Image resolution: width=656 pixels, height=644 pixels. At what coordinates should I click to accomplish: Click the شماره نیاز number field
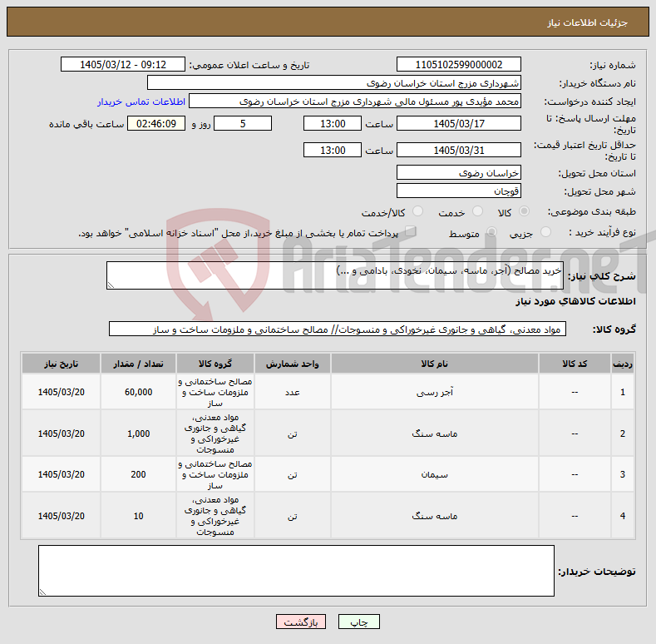[458, 65]
